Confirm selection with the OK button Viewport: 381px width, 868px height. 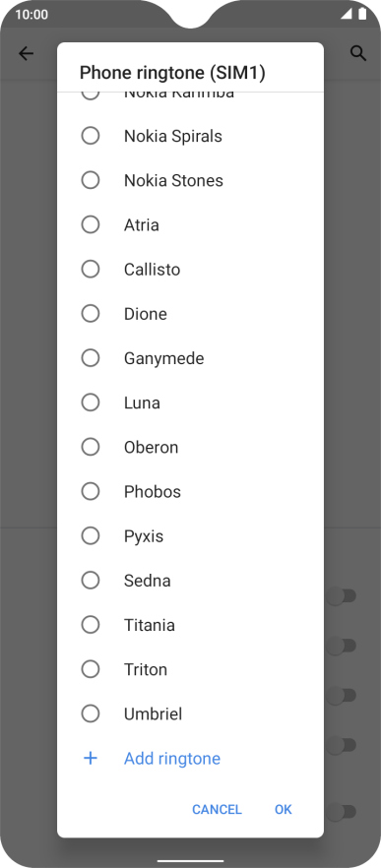(283, 809)
